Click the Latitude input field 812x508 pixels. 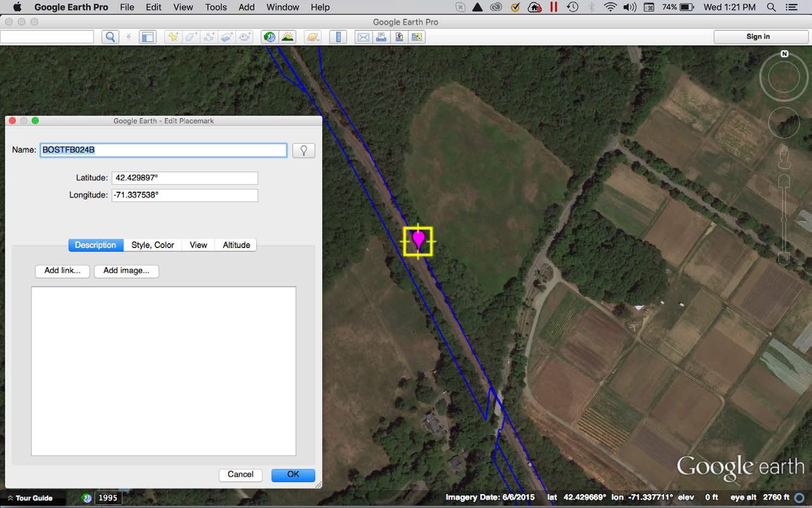coord(185,178)
